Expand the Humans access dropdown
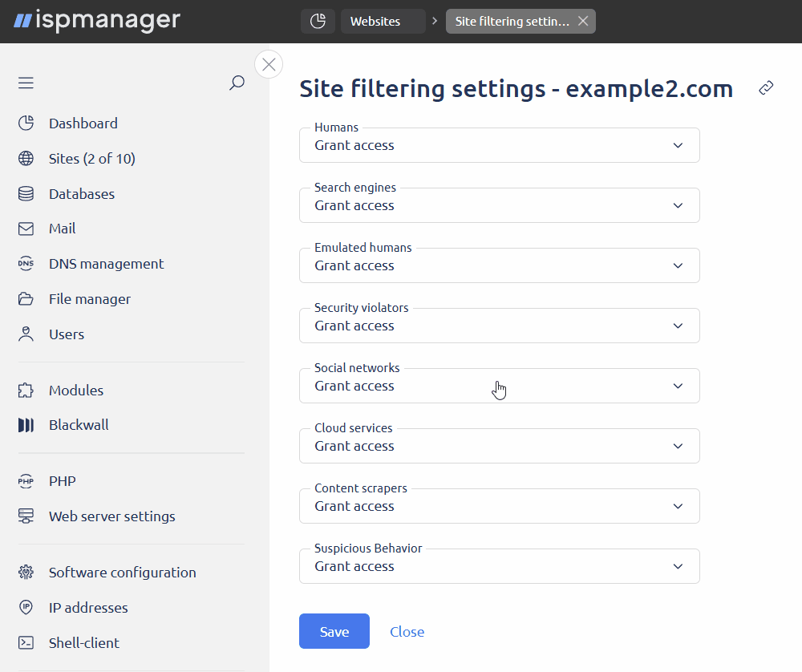802x672 pixels. click(x=499, y=146)
